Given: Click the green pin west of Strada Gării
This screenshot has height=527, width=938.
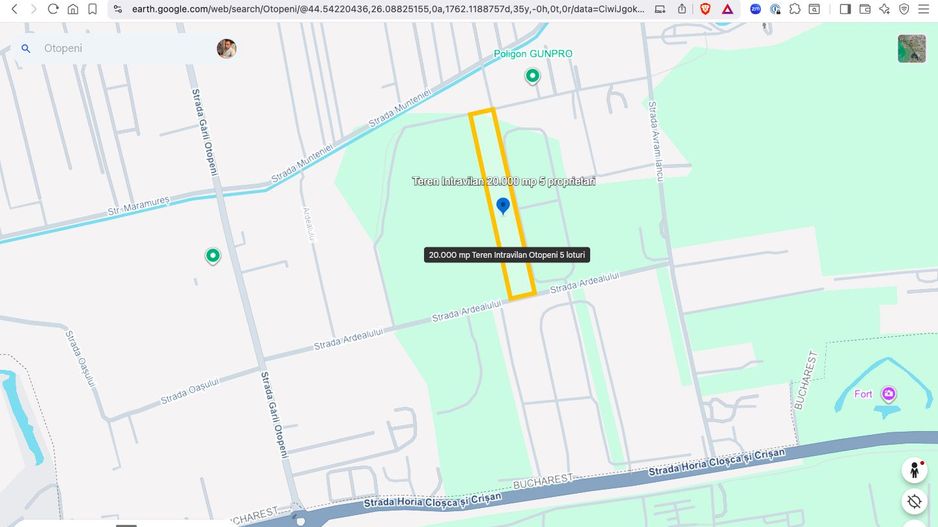Looking at the screenshot, I should (x=213, y=256).
